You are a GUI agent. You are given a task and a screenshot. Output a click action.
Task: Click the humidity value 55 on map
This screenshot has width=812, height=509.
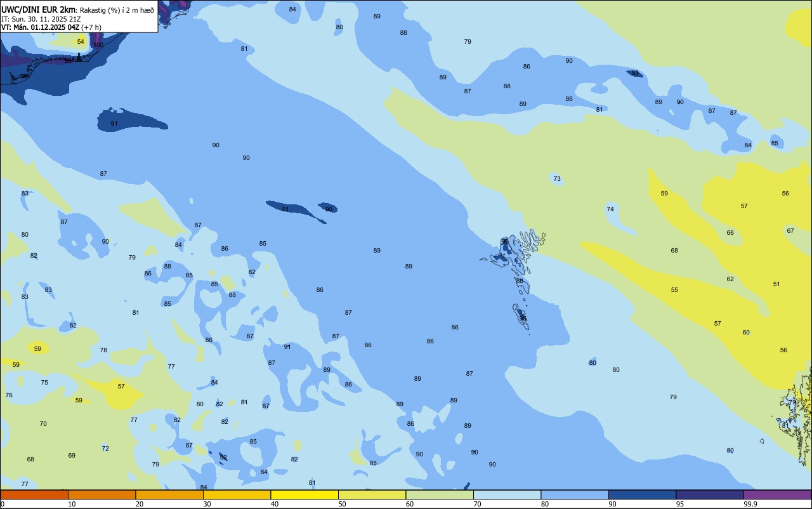tap(674, 290)
